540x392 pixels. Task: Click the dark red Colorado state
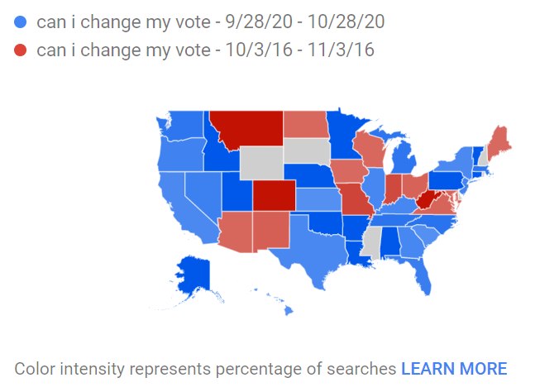(274, 195)
